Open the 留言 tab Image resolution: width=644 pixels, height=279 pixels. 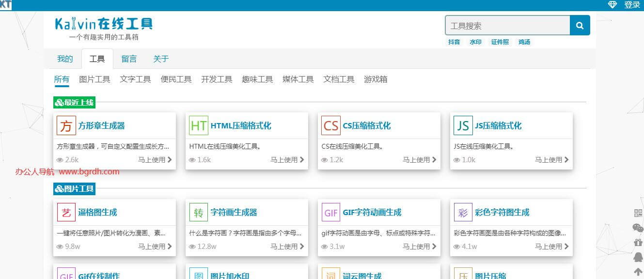tap(129, 59)
